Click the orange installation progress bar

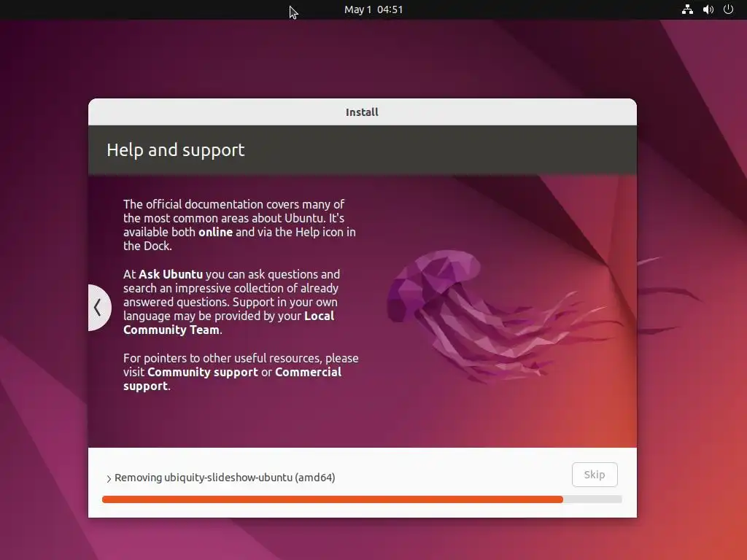[362, 499]
